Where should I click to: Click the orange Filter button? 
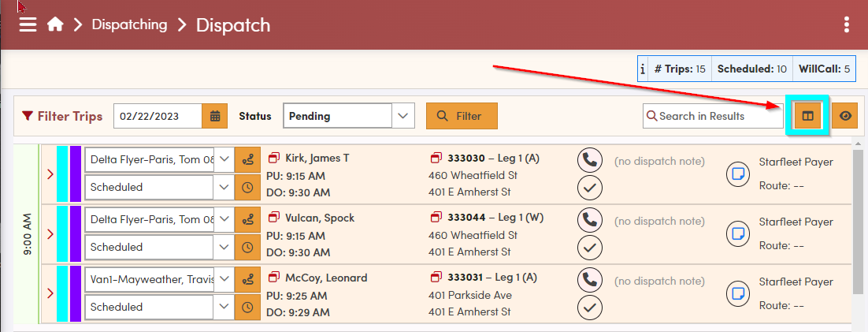(x=462, y=116)
